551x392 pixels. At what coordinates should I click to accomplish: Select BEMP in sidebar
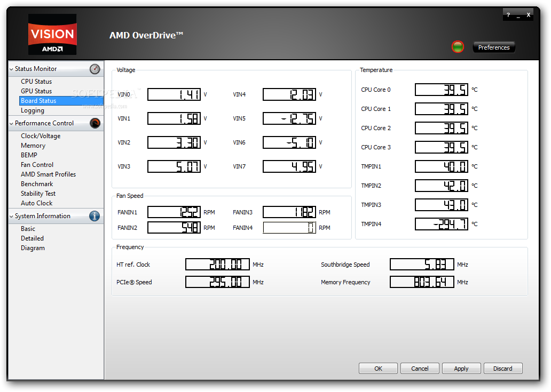pos(29,155)
